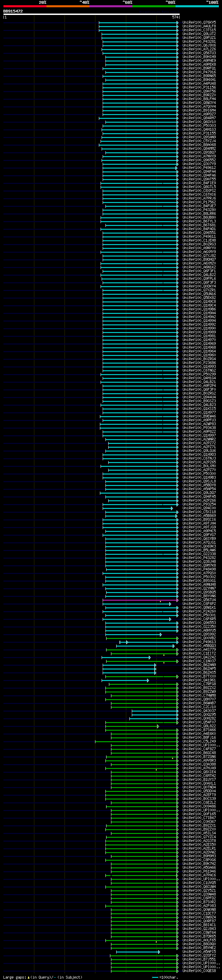Click the UniRef100_P50303 label
This screenshot has width=222, height=980.
tap(199, 125)
